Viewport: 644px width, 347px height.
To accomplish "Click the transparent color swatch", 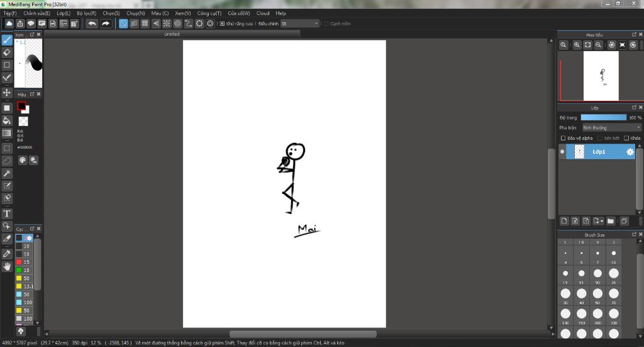I will click(x=23, y=122).
